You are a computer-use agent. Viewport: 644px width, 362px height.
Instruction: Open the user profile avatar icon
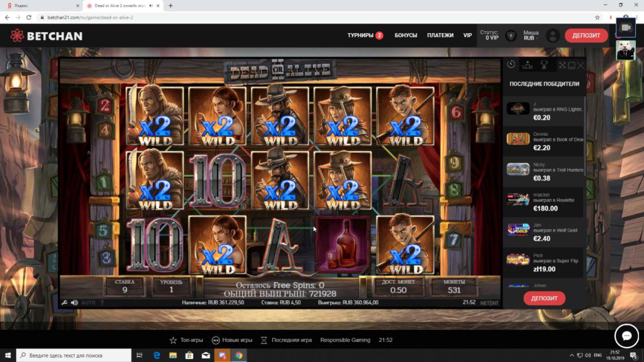[x=552, y=36]
